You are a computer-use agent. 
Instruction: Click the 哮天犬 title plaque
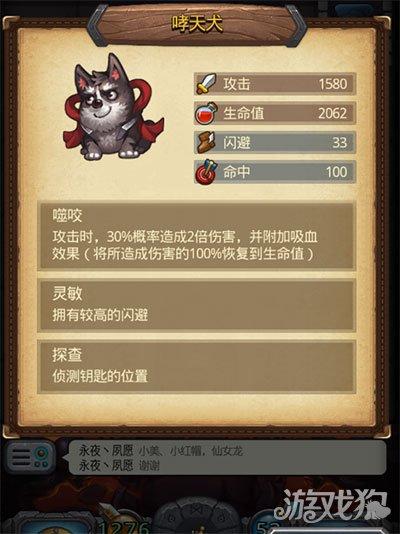[197, 24]
